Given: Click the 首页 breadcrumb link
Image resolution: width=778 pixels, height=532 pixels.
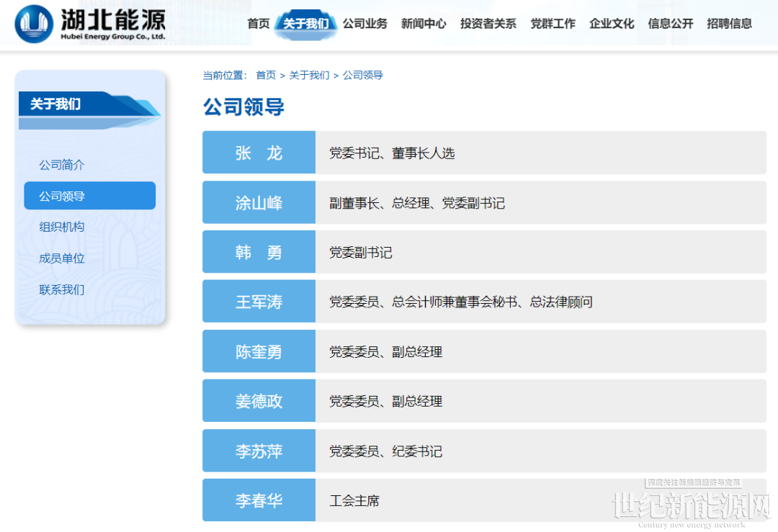Looking at the screenshot, I should [x=266, y=75].
